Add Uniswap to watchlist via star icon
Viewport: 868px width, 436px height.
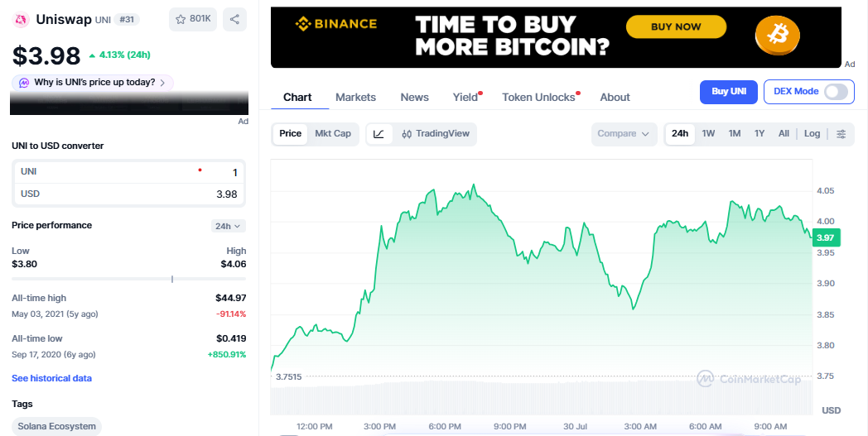click(x=193, y=19)
